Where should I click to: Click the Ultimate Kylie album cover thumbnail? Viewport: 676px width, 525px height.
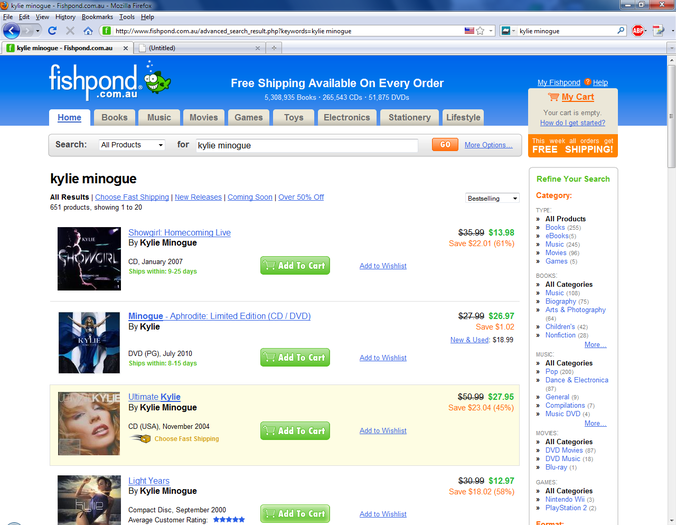(89, 423)
